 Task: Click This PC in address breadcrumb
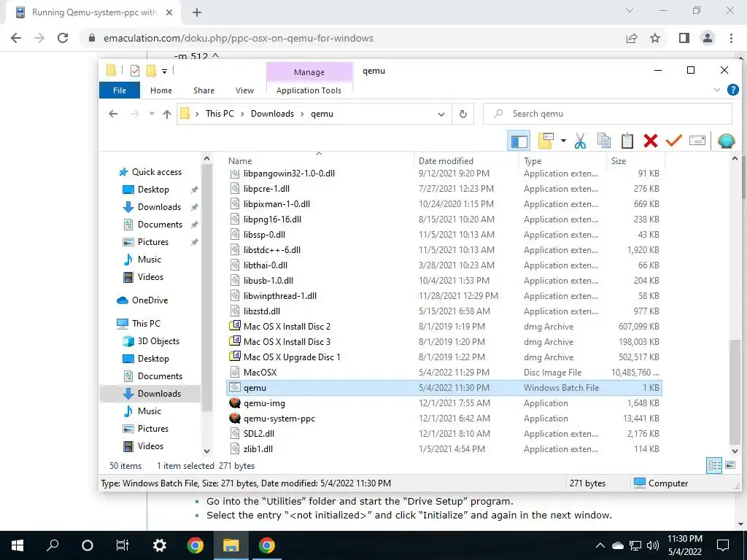click(x=220, y=114)
